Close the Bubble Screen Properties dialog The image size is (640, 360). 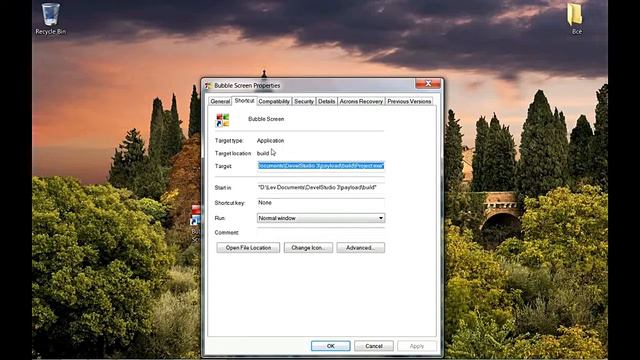(428, 84)
